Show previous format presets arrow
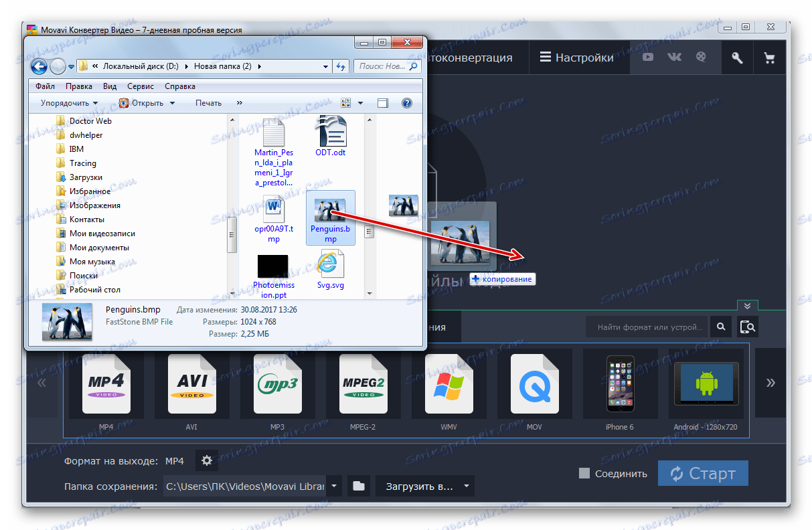Image resolution: width=812 pixels, height=530 pixels. [42, 383]
